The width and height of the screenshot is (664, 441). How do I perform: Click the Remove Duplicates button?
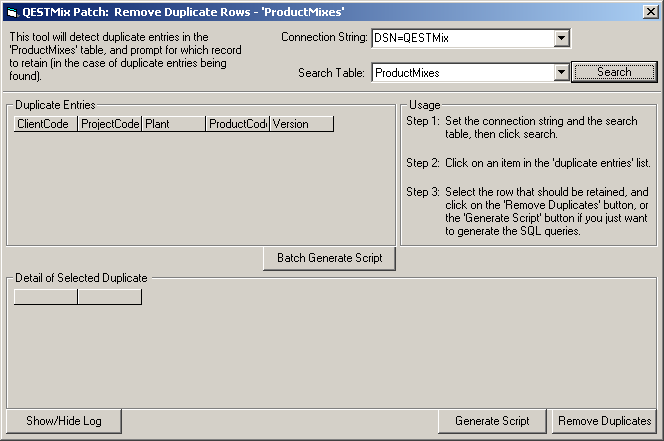(604, 421)
